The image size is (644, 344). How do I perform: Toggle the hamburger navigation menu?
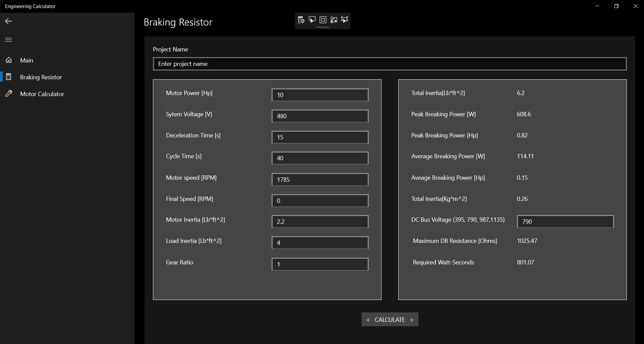click(x=8, y=40)
